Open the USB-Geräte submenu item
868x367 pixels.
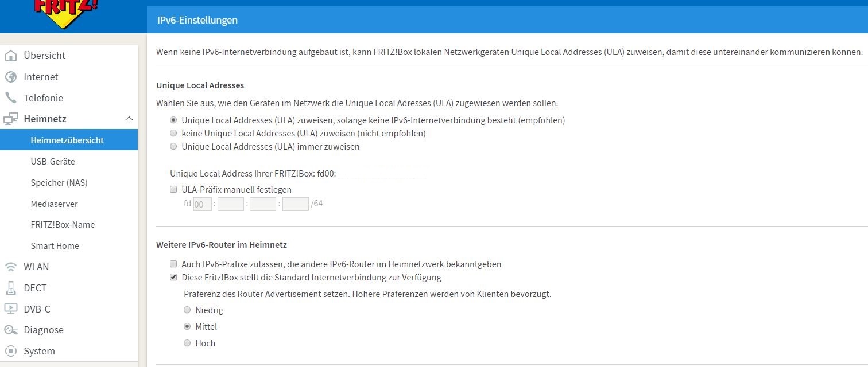pyautogui.click(x=53, y=162)
